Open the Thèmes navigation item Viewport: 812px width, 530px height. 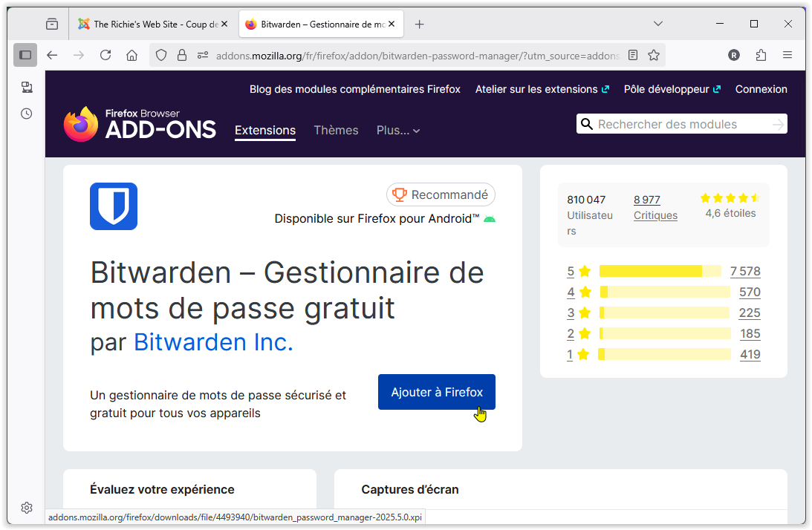click(x=336, y=131)
